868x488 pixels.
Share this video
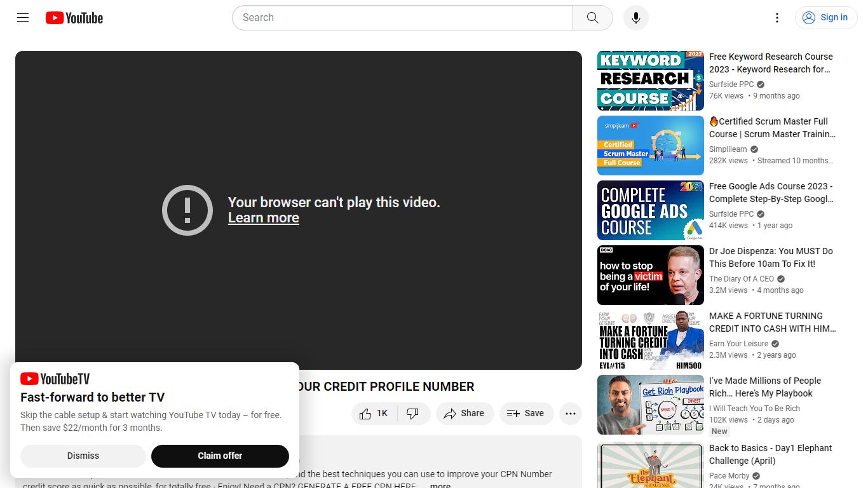coord(465,414)
